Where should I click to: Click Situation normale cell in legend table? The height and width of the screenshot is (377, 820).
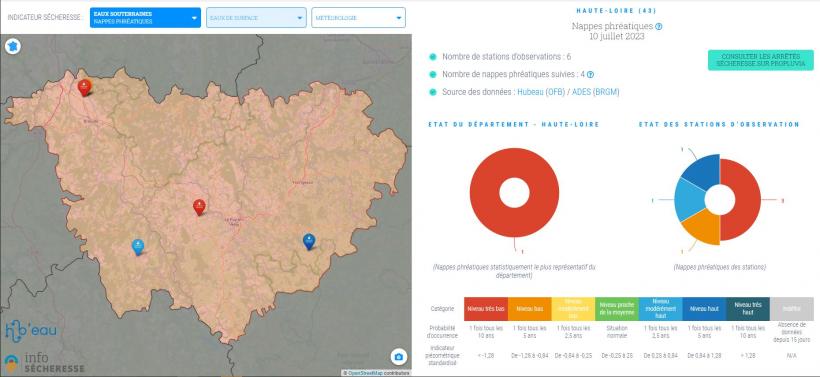(617, 332)
